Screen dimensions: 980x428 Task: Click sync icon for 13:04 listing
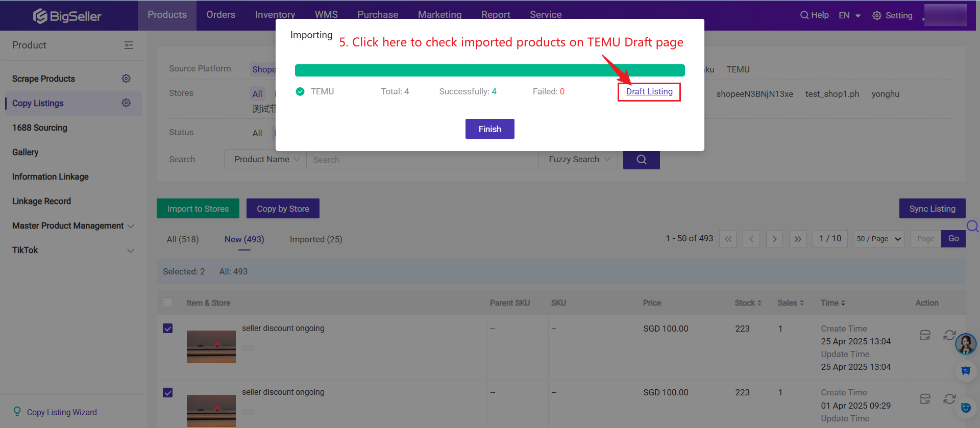[949, 335]
